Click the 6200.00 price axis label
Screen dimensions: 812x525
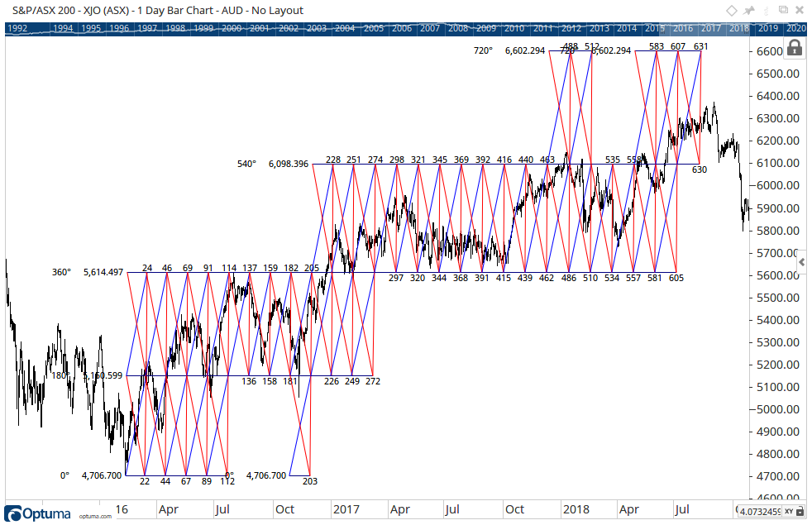click(778, 141)
